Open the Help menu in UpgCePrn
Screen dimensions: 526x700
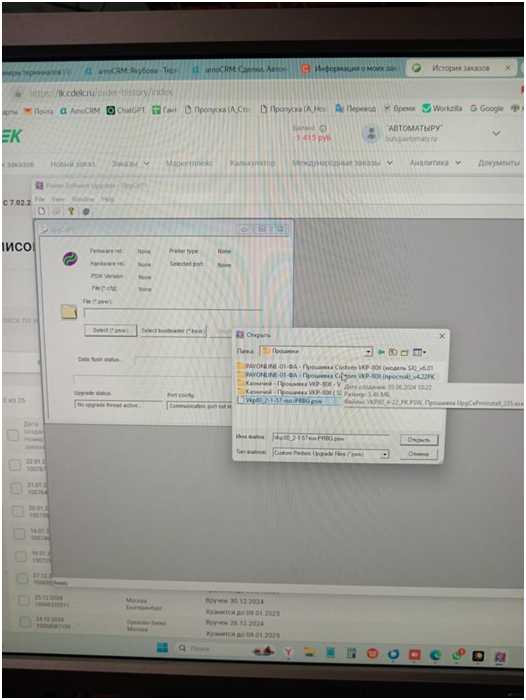[x=108, y=199]
